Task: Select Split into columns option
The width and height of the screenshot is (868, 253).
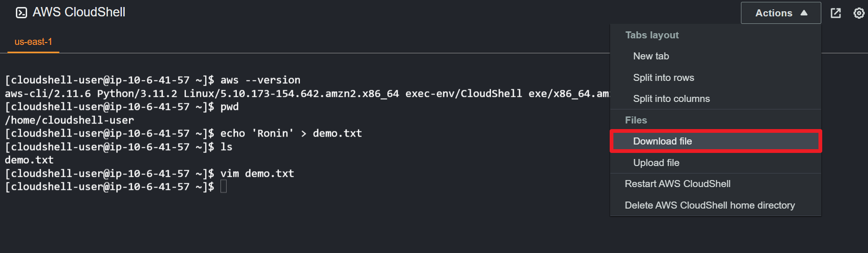Action: (x=671, y=99)
